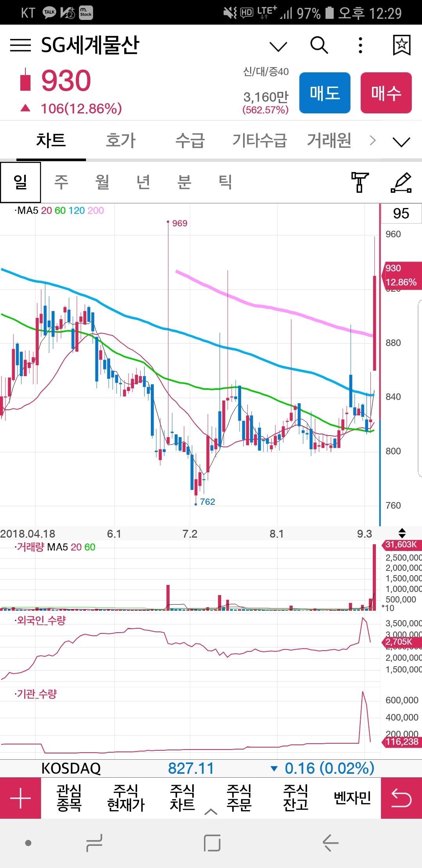
Task: Switch to the 호가 tab
Action: click(x=120, y=141)
